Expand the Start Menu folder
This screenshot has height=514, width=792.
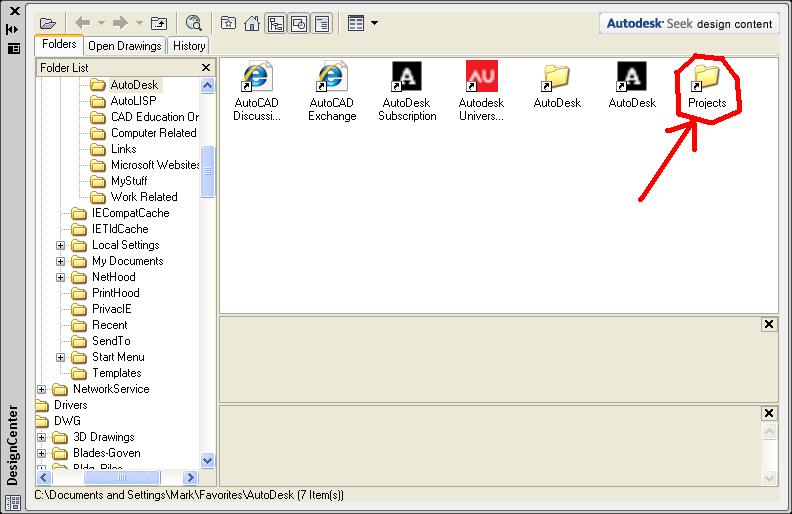point(60,357)
